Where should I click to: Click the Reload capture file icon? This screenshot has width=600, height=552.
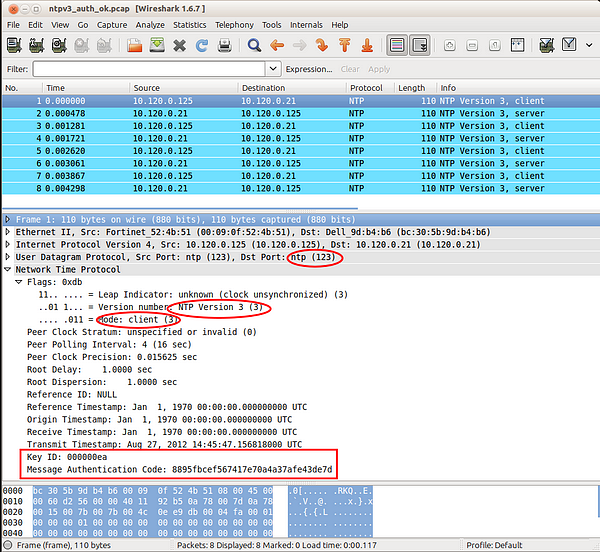pos(202,45)
